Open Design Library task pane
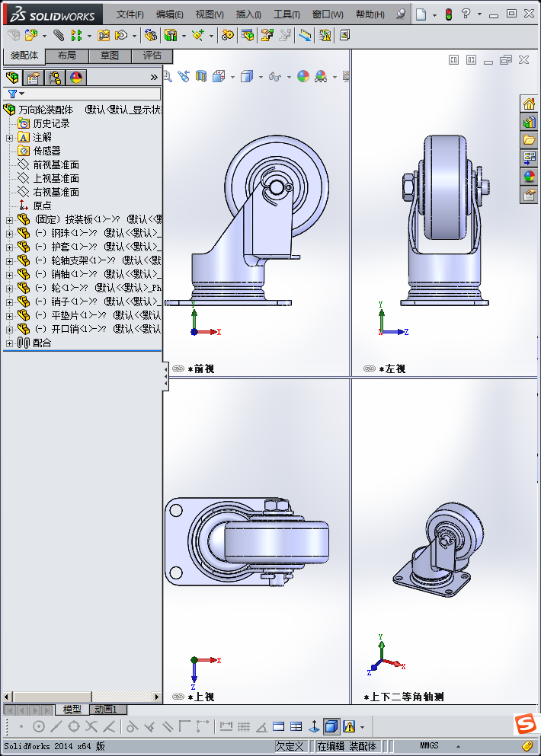 pos(529,122)
